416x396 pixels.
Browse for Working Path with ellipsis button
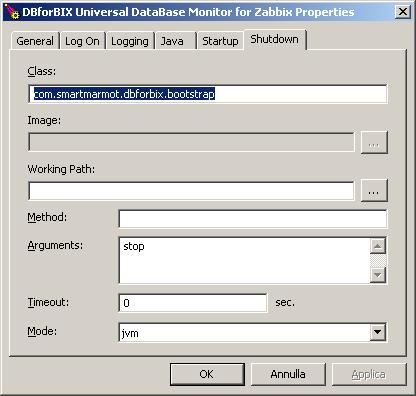click(374, 191)
